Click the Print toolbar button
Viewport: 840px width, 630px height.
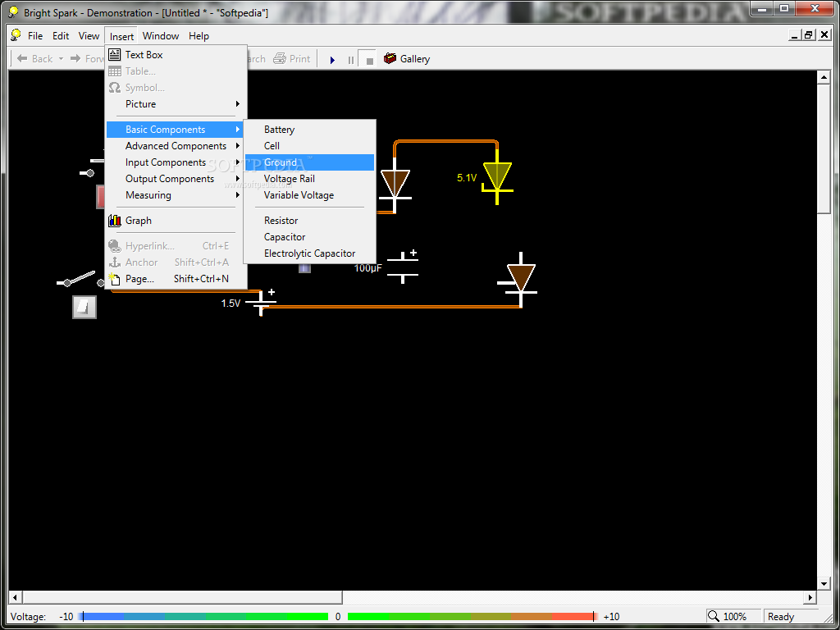292,59
